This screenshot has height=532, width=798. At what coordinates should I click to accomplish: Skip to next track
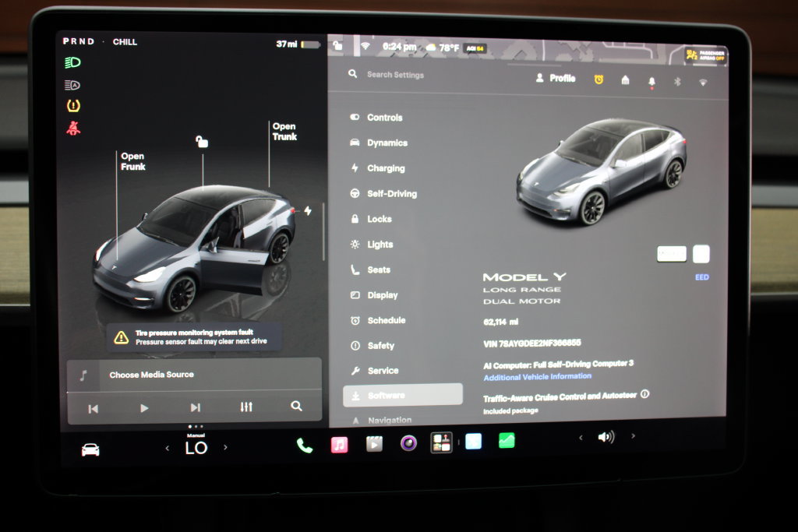pos(196,407)
